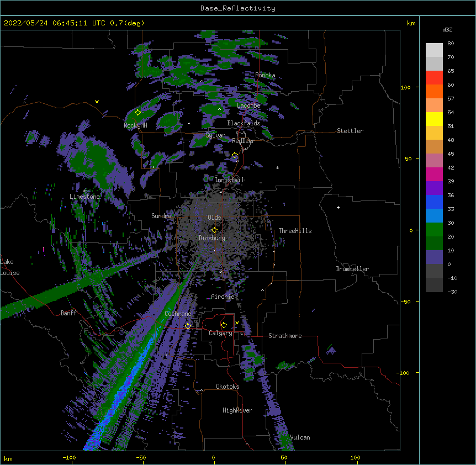
Task: Click the Limestone label
Action: click(84, 197)
